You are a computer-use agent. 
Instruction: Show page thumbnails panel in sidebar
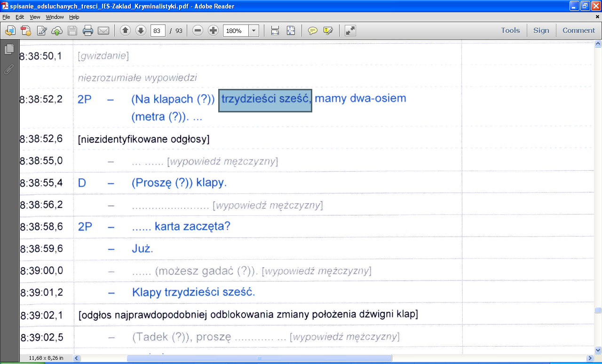tap(8, 49)
